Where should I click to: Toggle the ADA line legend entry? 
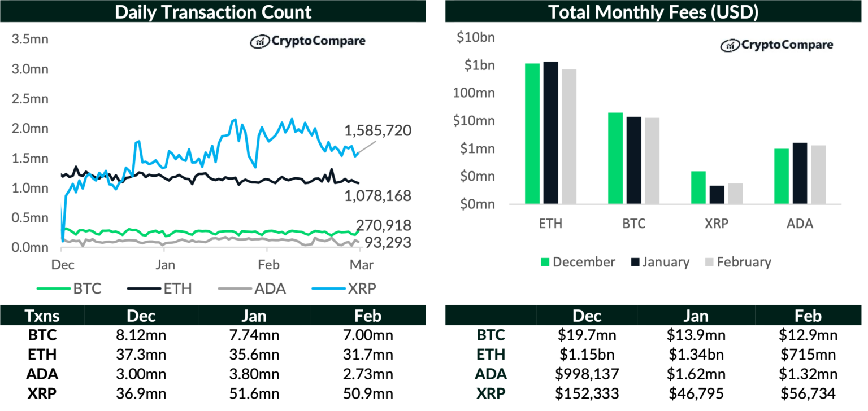253,289
